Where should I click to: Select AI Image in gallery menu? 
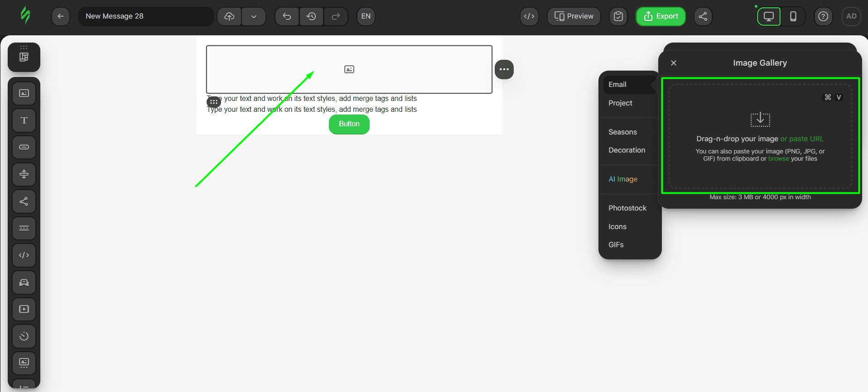[623, 179]
